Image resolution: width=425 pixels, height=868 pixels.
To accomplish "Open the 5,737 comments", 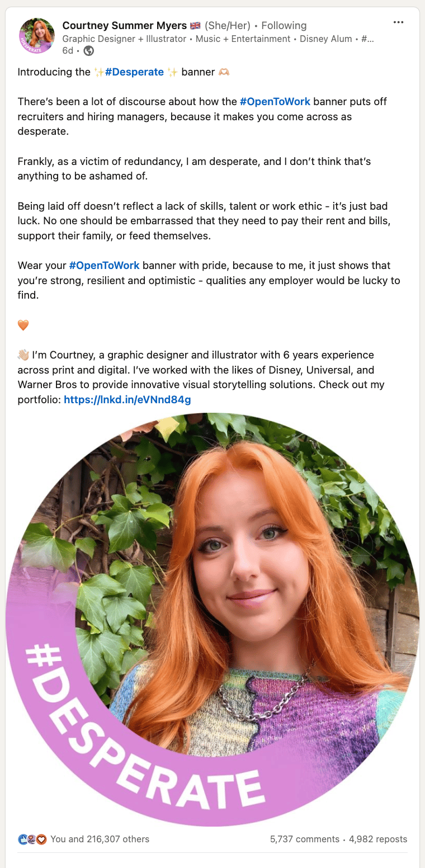I will (305, 839).
